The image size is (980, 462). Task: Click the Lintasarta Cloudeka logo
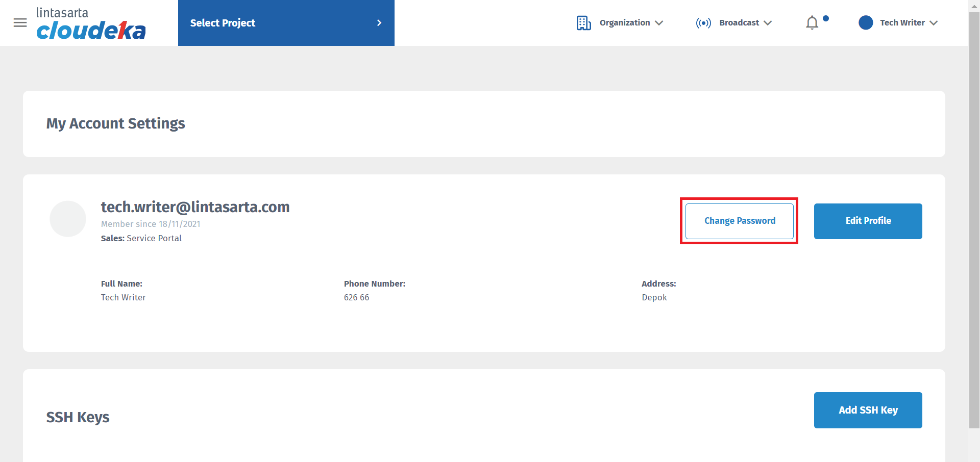91,24
